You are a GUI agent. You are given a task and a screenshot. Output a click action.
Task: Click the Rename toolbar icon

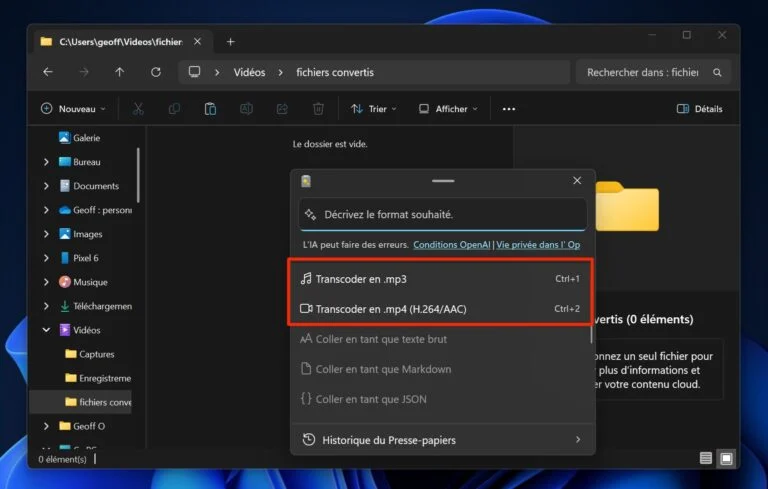coord(246,109)
